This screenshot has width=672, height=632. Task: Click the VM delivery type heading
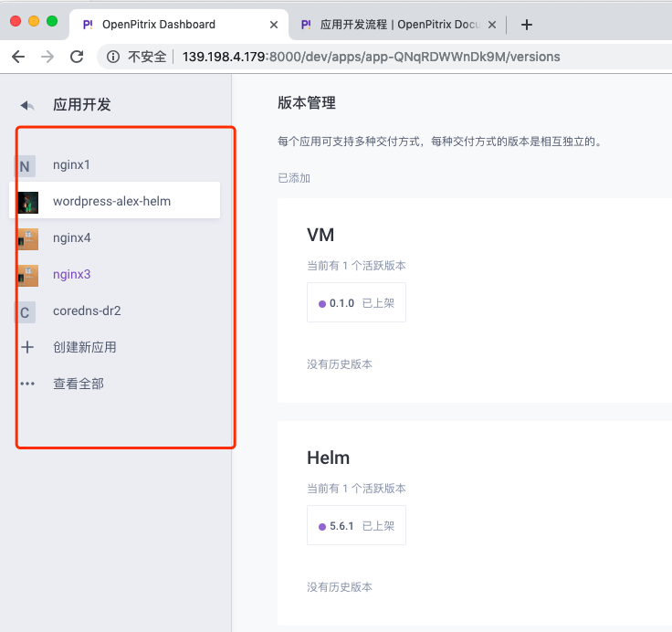(320, 235)
